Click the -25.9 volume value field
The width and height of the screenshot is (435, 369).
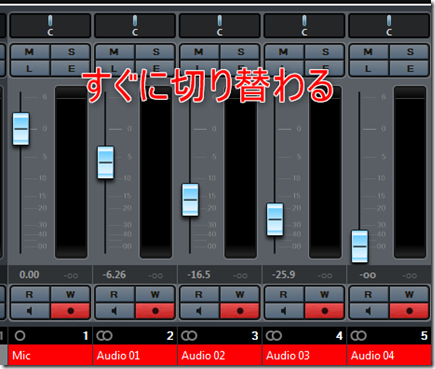[x=284, y=275]
